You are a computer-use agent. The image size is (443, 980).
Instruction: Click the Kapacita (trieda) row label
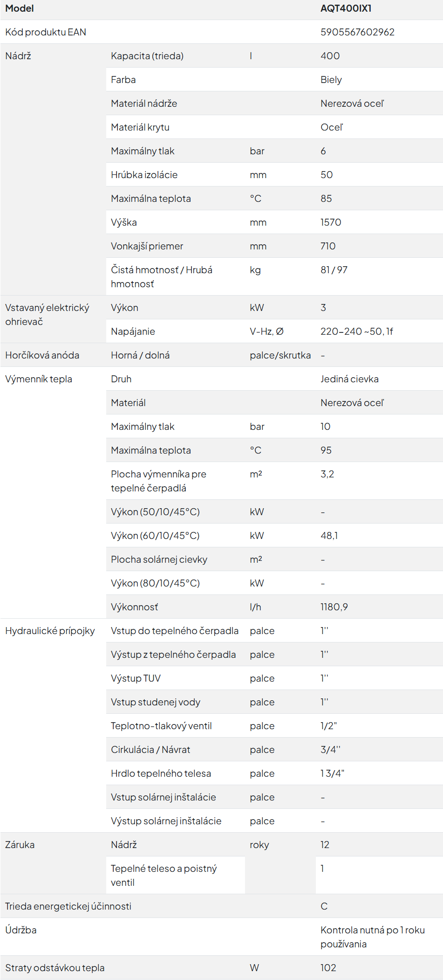coord(147,56)
